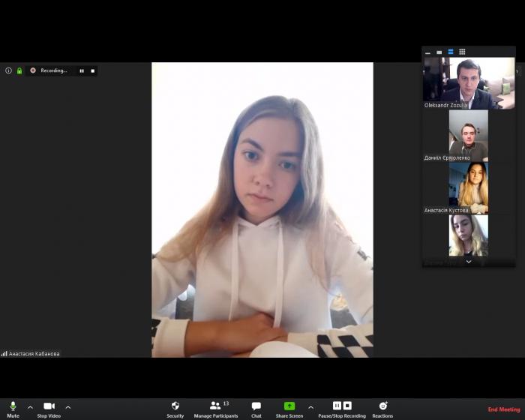Open audio options arrow next to Mute
Image resolution: width=525 pixels, height=420 pixels.
[x=30, y=407]
